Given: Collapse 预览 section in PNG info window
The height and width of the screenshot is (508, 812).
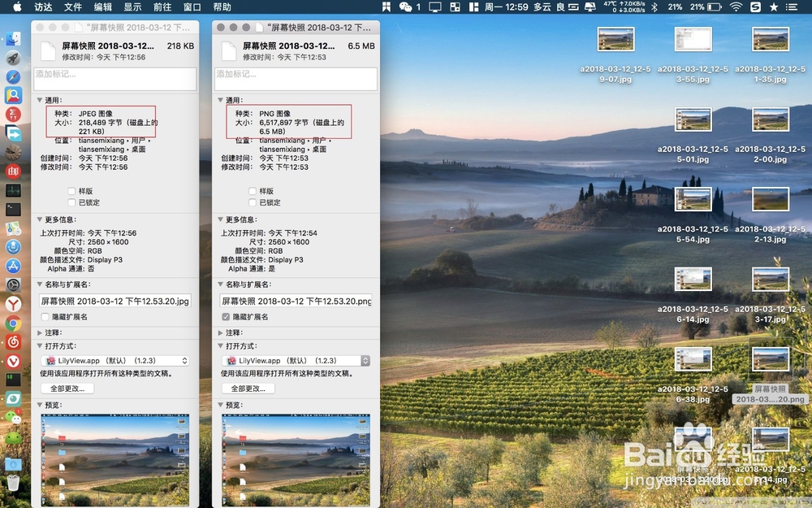Looking at the screenshot, I should (x=221, y=406).
